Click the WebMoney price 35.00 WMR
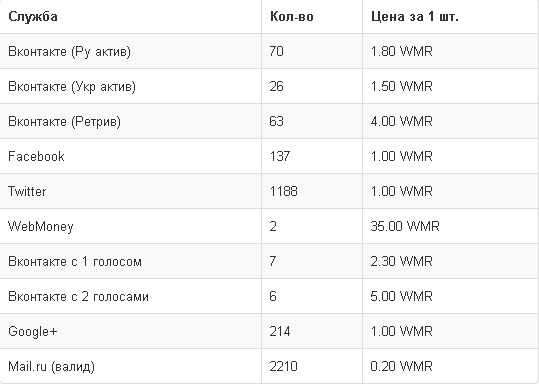This screenshot has width=539, height=387. [x=405, y=226]
